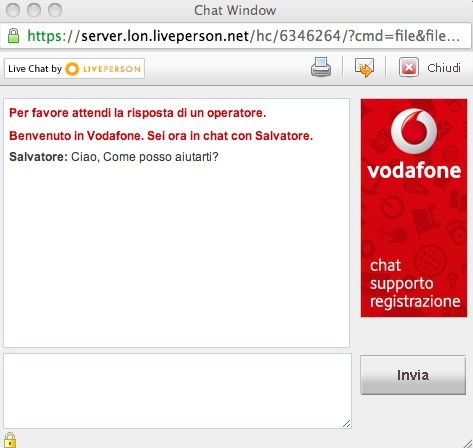
Task: Click the window resize handle corner
Action: [467, 443]
